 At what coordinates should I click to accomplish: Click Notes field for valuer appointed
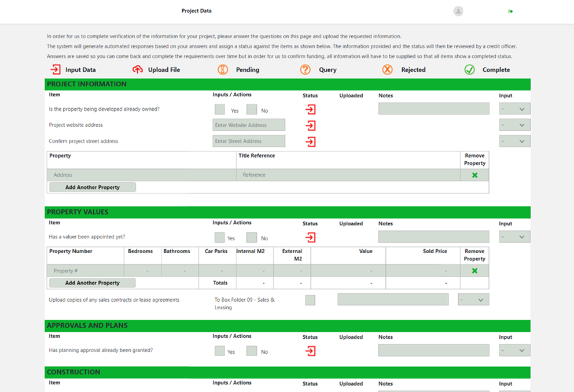[x=434, y=236]
